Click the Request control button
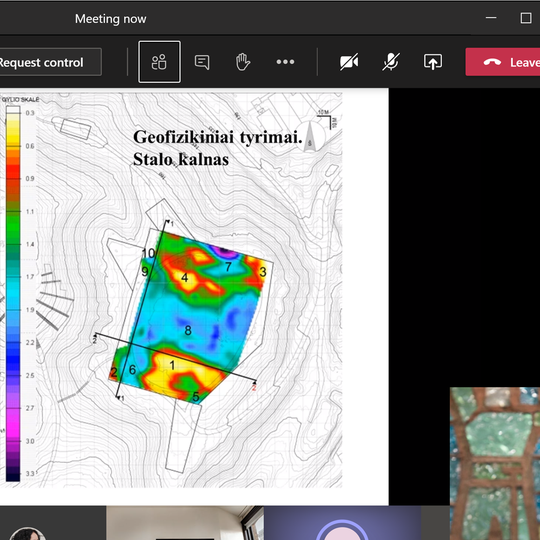The height and width of the screenshot is (540, 540). pyautogui.click(x=50, y=62)
